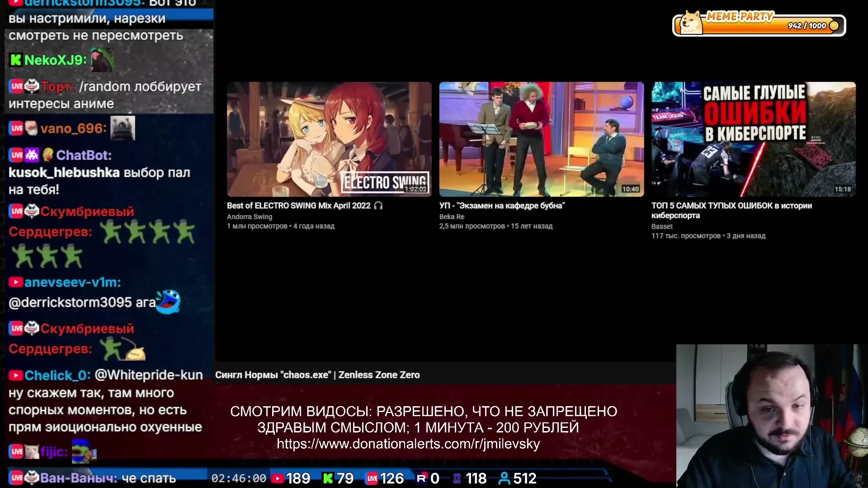The image size is (868, 488).
Task: Click the avatar icon beside Ван-Ваныч's name
Action: [x=32, y=478]
